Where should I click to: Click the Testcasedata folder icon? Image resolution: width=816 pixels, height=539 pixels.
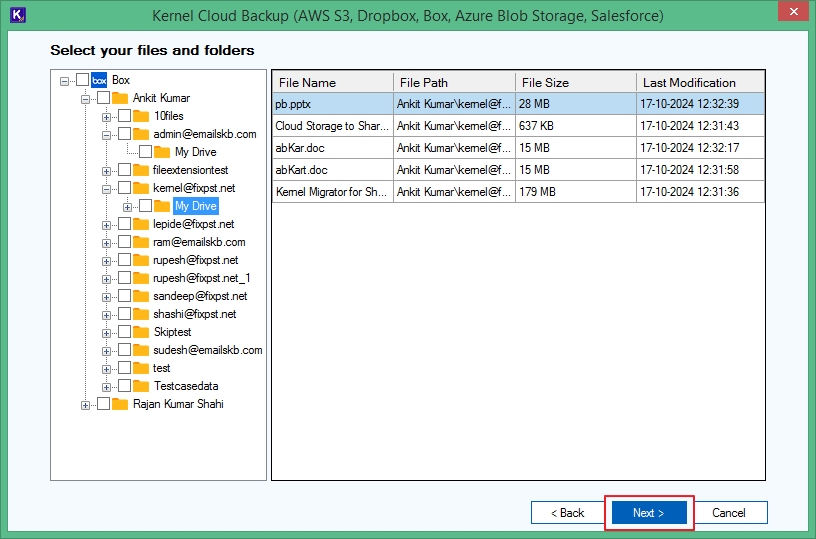pyautogui.click(x=141, y=386)
